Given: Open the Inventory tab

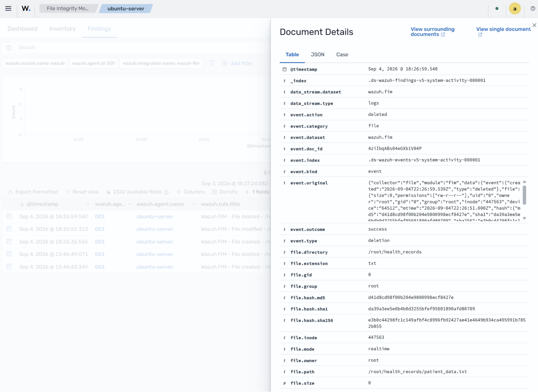Looking at the screenshot, I should [x=62, y=29].
